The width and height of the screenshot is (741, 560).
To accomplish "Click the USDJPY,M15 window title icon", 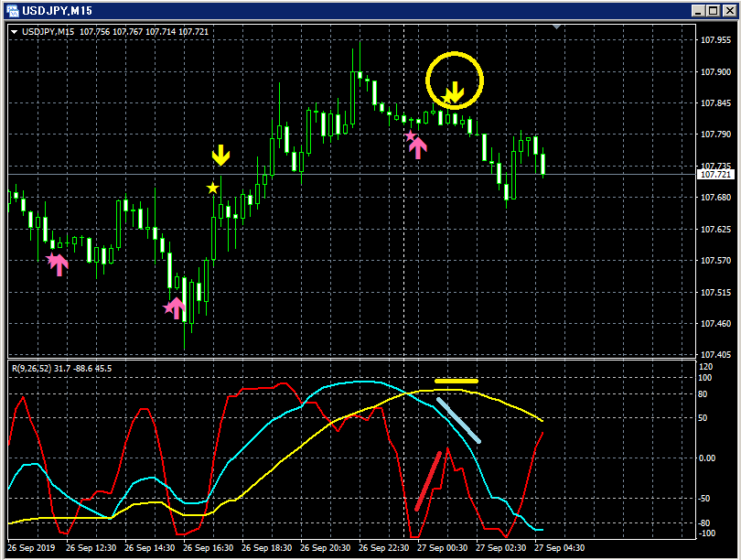I will [x=12, y=10].
